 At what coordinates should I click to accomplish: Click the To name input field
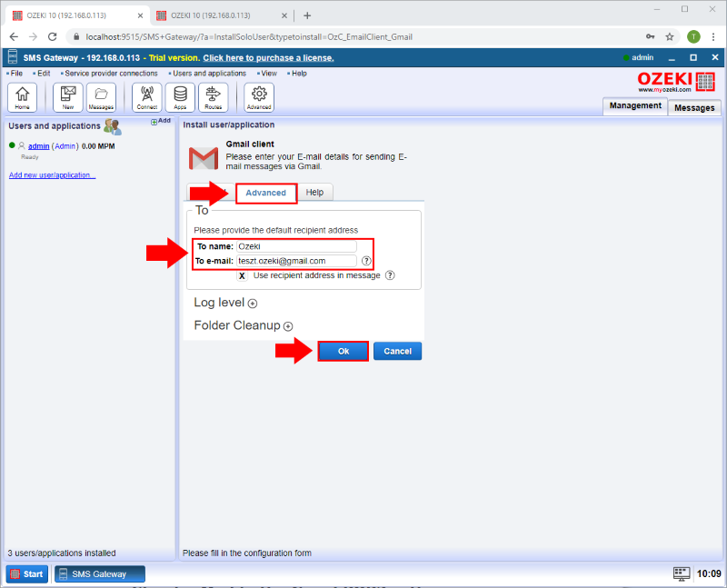[297, 246]
